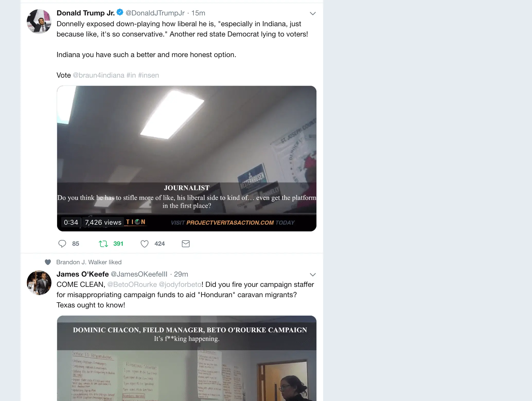Click the @JamesOKeefeIII handle

click(139, 274)
